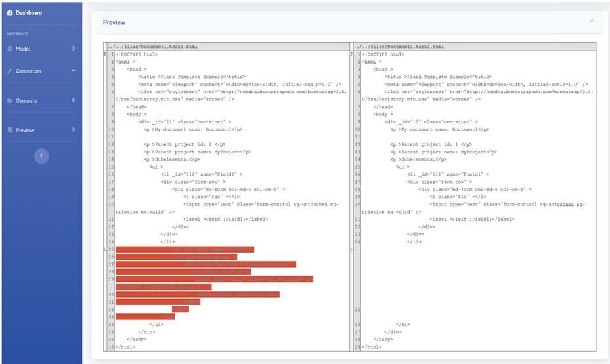Click the Preview sidebar table icon
Screen dimensions: 610x364
click(x=10, y=130)
